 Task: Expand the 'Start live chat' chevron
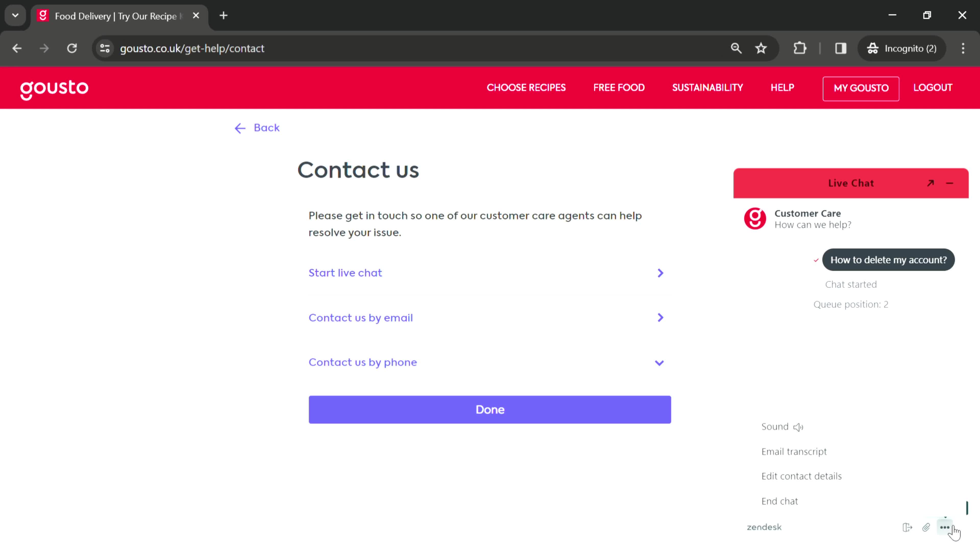(660, 272)
